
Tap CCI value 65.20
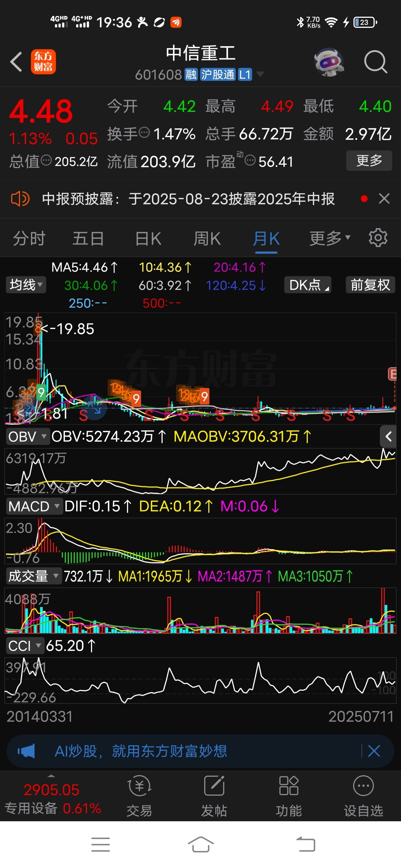point(71,646)
